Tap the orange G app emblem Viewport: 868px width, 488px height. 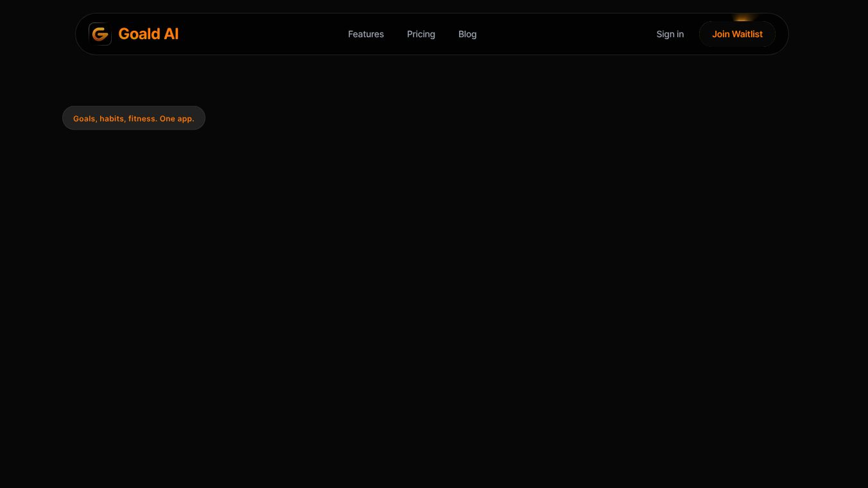tap(100, 34)
